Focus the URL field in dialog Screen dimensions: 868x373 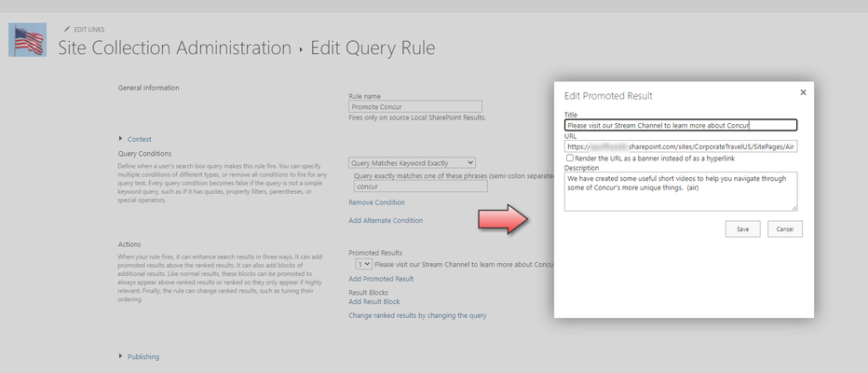681,146
